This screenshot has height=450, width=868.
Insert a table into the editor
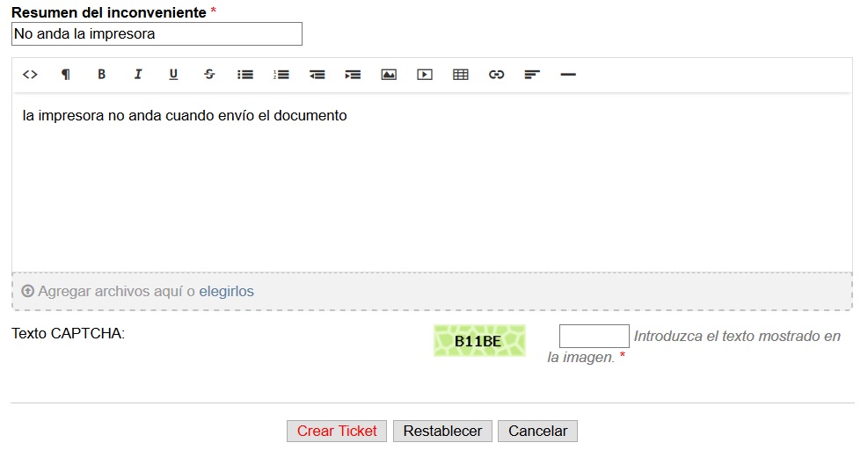pos(461,75)
